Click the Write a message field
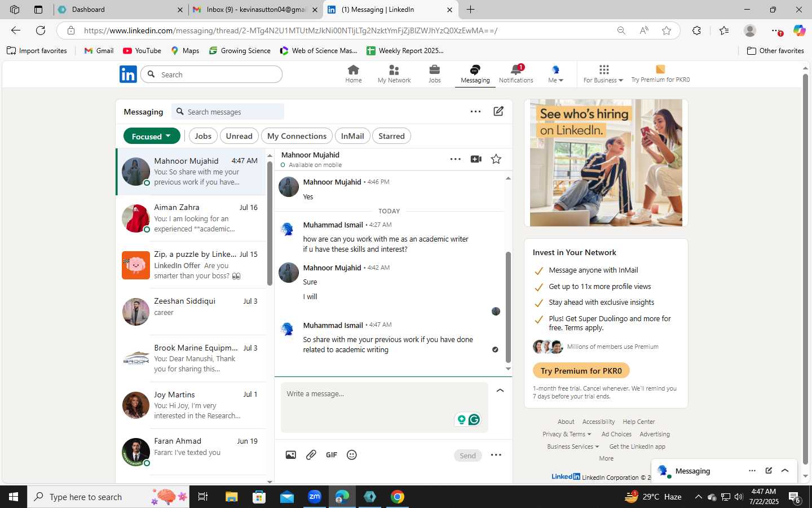 coord(384,408)
